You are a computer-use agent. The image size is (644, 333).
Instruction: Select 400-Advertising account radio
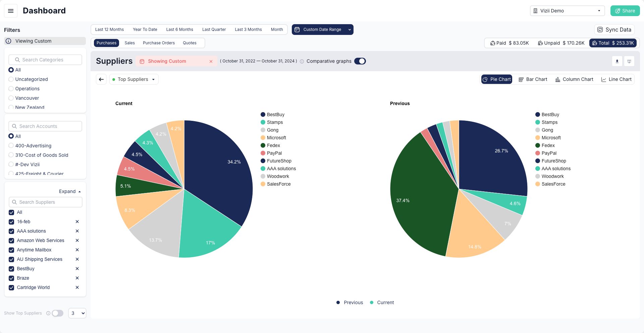11,146
